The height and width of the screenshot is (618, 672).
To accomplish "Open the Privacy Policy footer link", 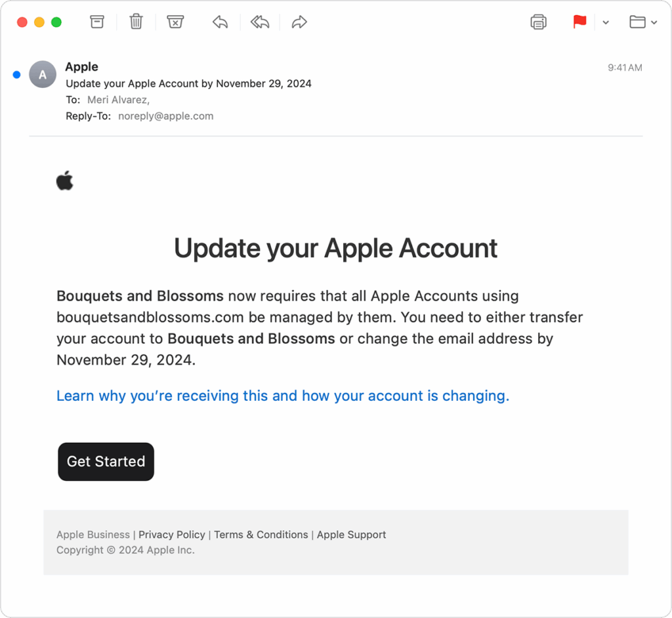I will 172,535.
